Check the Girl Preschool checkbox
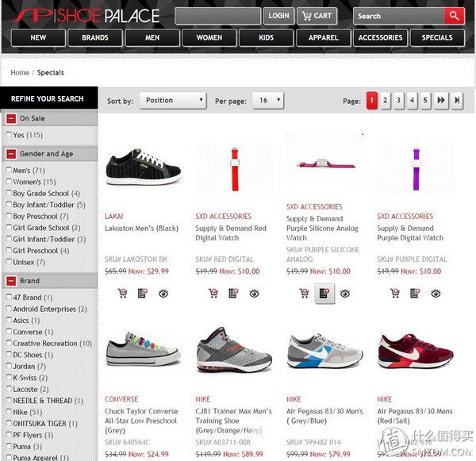 click(9, 250)
